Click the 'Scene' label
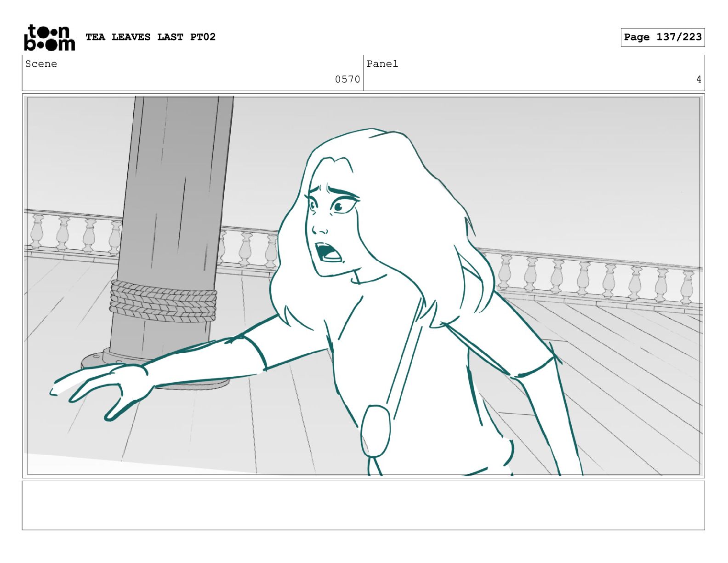The image size is (728, 563). coord(41,64)
